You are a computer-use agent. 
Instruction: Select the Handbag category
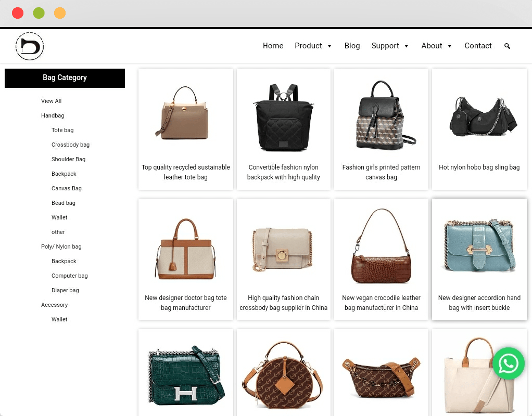point(53,115)
